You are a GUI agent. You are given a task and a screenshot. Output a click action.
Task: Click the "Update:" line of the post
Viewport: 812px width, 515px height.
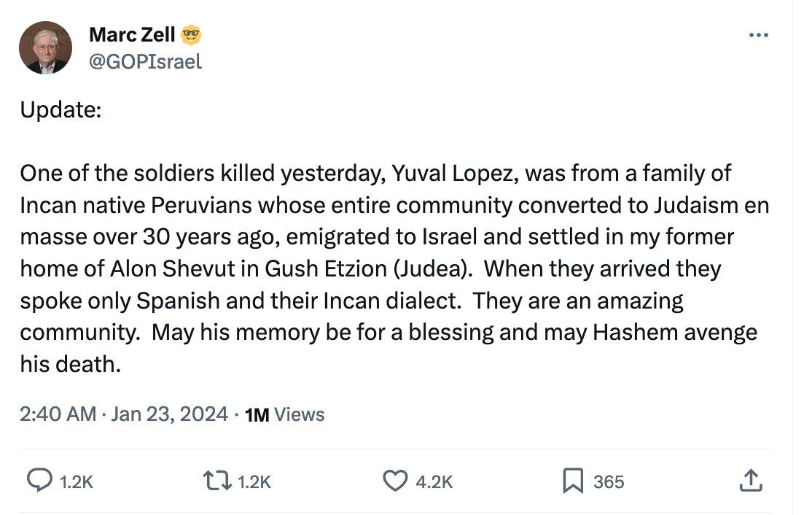coord(60,109)
